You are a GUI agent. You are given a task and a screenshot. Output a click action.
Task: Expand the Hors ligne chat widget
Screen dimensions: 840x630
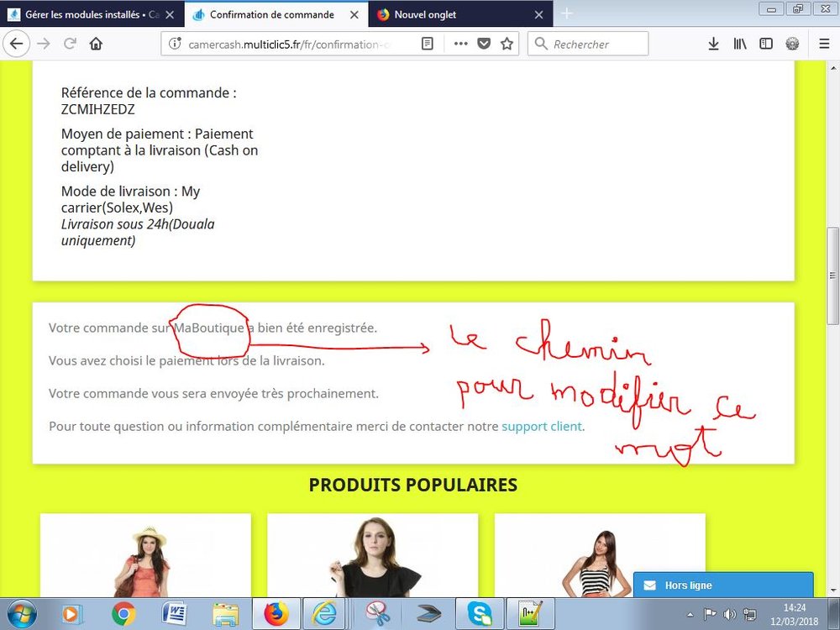point(722,585)
